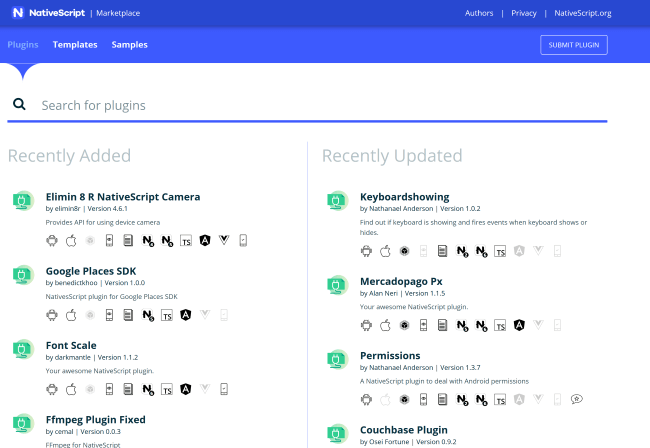650x448 pixels.
Task: Click webpack cube icon under Keyboardshowing
Action: [405, 251]
